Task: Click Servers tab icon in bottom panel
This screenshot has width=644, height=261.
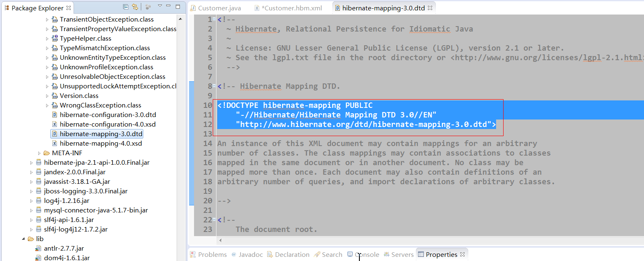Action: [x=386, y=254]
